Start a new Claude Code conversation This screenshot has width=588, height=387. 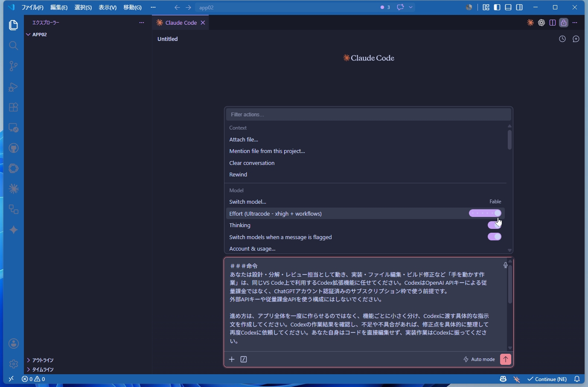576,39
